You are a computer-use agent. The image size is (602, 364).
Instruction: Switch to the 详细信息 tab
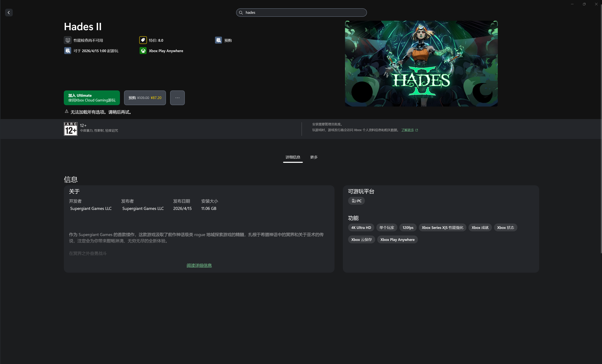(293, 157)
